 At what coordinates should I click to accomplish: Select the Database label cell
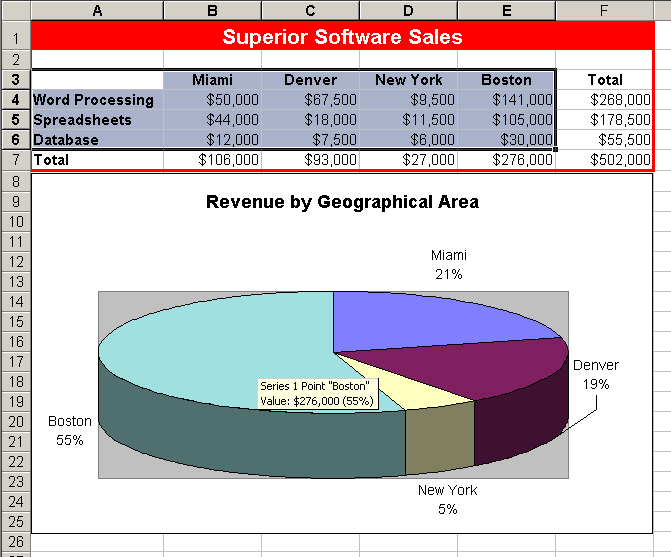pyautogui.click(x=96, y=140)
